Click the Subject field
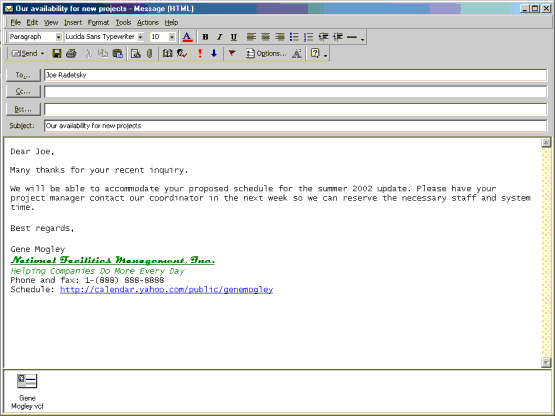This screenshot has height=416, width=555. [296, 126]
